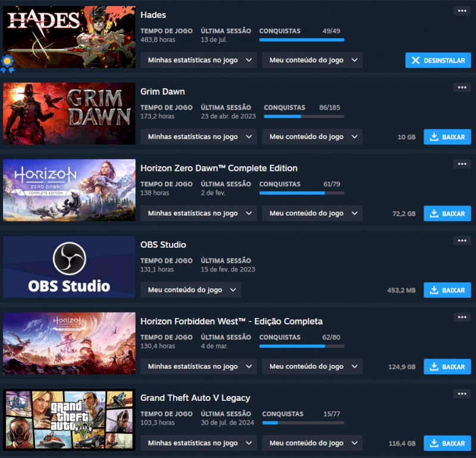The image size is (476, 458).
Task: Expand GTA V Legacy 'Minhas estatísticas no jogo'
Action: pyautogui.click(x=199, y=443)
